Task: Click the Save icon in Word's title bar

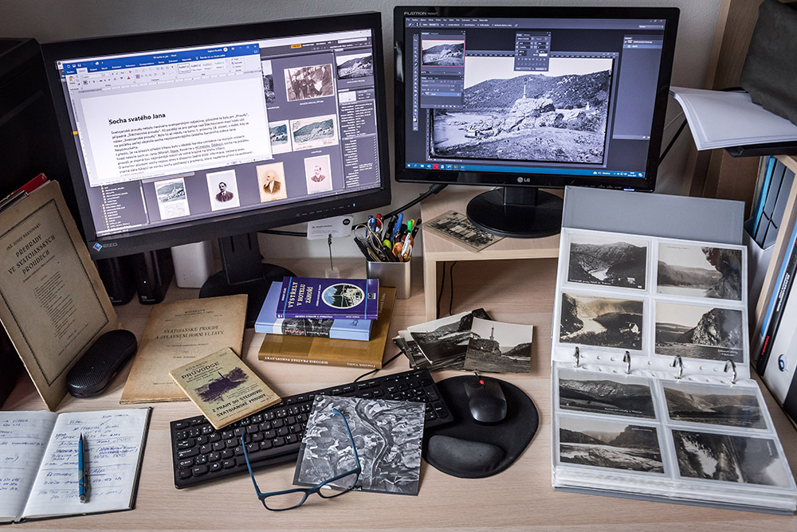Action: click(x=74, y=66)
